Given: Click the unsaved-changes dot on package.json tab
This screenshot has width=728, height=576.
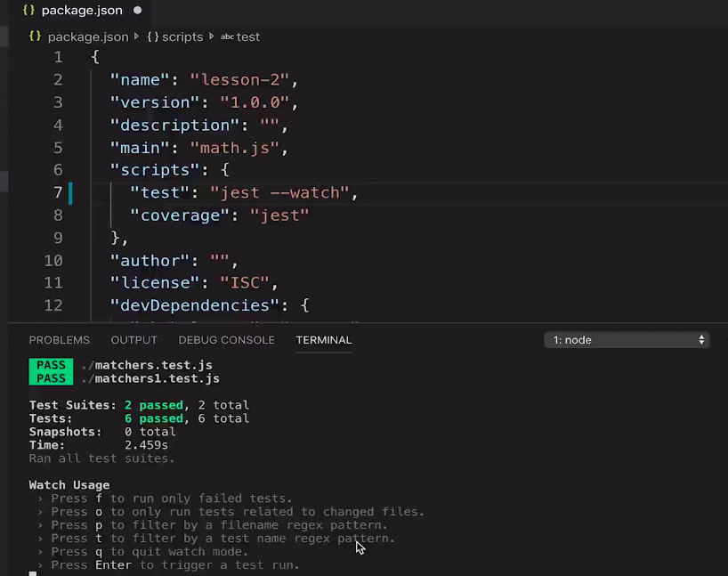Looking at the screenshot, I should [137, 10].
